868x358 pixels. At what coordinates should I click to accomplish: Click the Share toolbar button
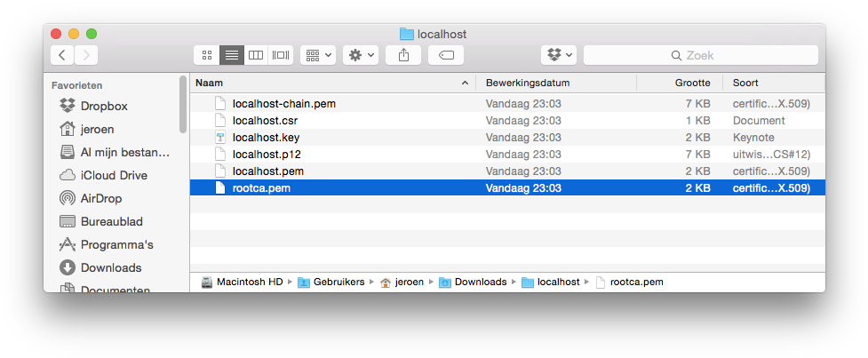[403, 55]
